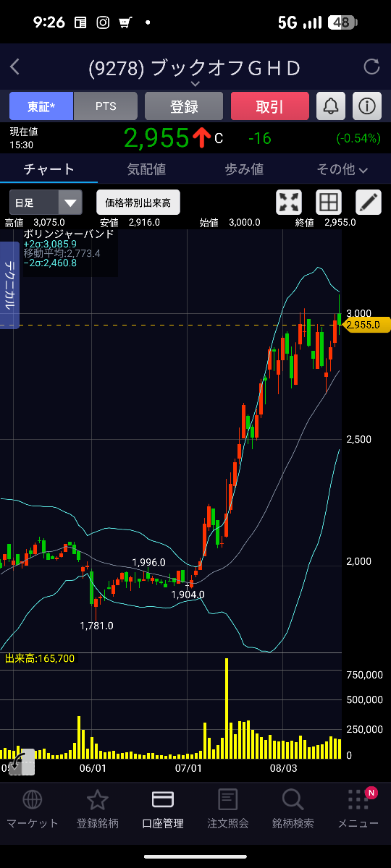The height and width of the screenshot is (868, 391).
Task: Expand the その他 tab dropdown
Action: pos(342,169)
